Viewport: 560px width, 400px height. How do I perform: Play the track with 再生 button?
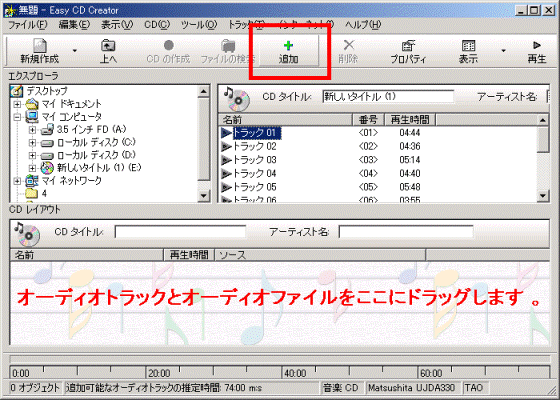537,51
